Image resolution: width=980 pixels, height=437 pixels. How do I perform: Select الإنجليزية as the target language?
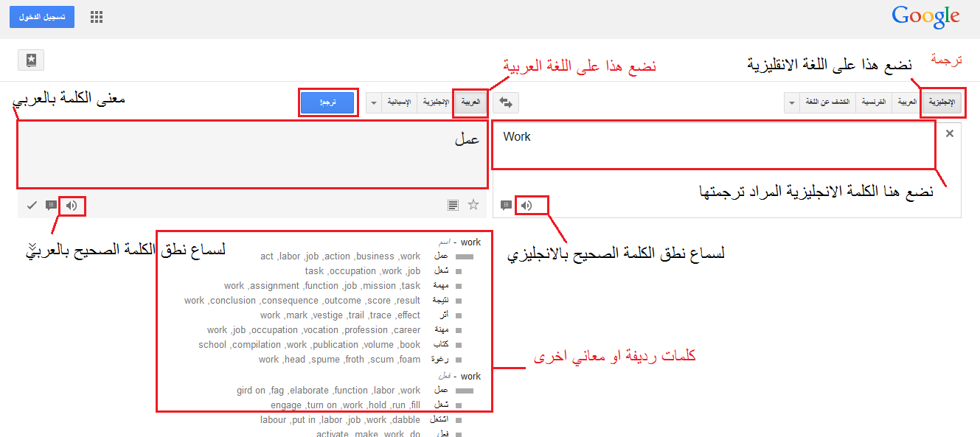click(x=435, y=102)
